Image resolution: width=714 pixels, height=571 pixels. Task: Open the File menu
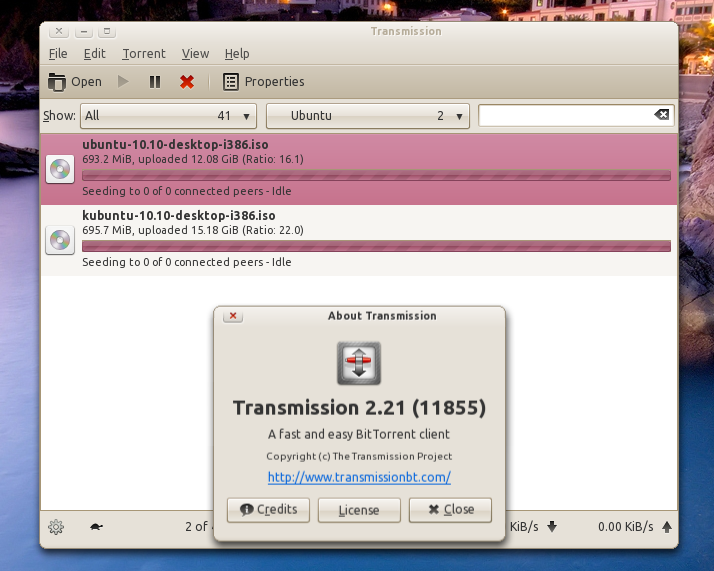58,54
